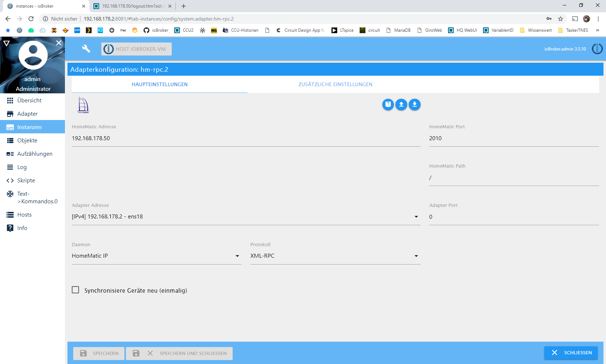This screenshot has height=364, width=606.
Task: Open Adapter in the sidebar
Action: 32,114
